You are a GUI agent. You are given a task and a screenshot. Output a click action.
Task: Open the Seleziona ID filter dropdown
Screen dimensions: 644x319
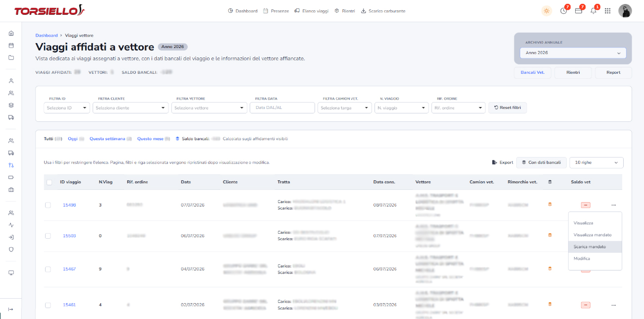[67, 107]
